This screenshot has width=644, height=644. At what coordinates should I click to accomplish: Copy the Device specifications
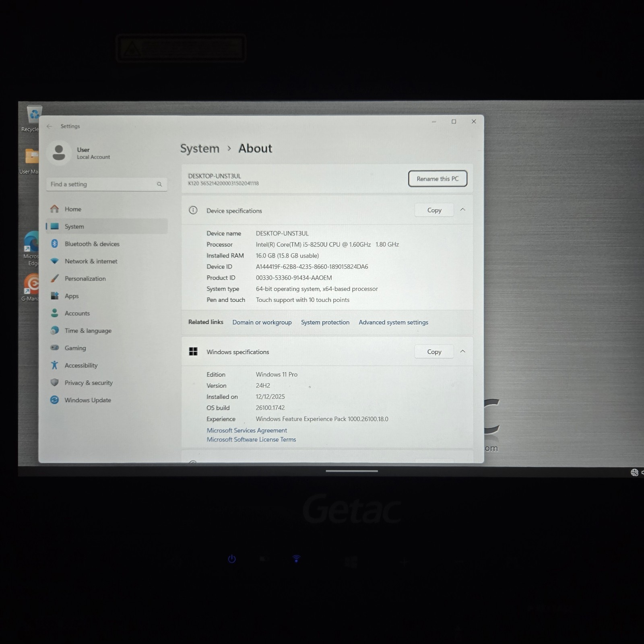tap(434, 210)
